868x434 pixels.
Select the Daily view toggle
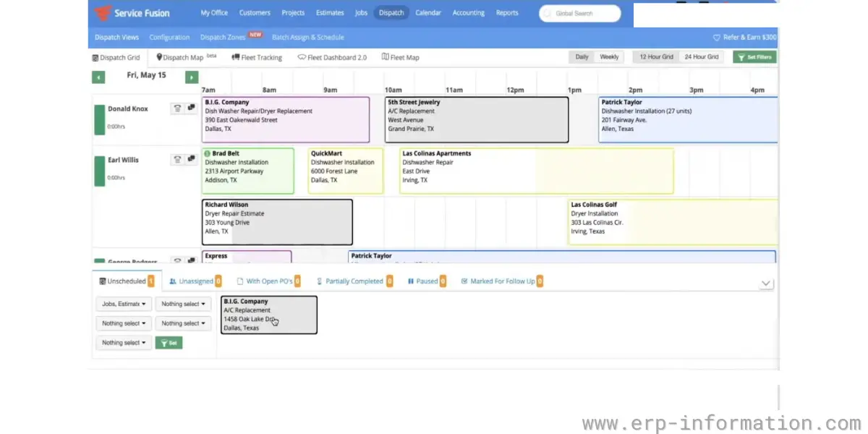click(582, 57)
